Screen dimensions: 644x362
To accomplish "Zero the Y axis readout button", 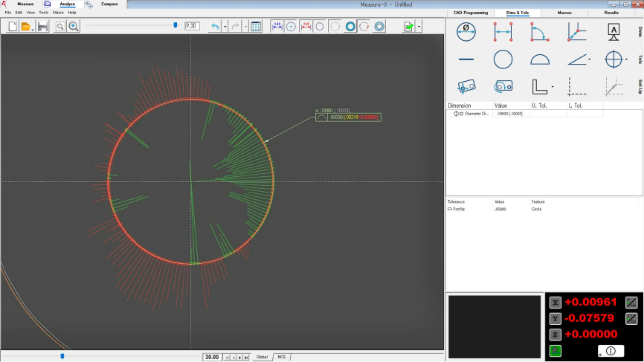I will (556, 318).
